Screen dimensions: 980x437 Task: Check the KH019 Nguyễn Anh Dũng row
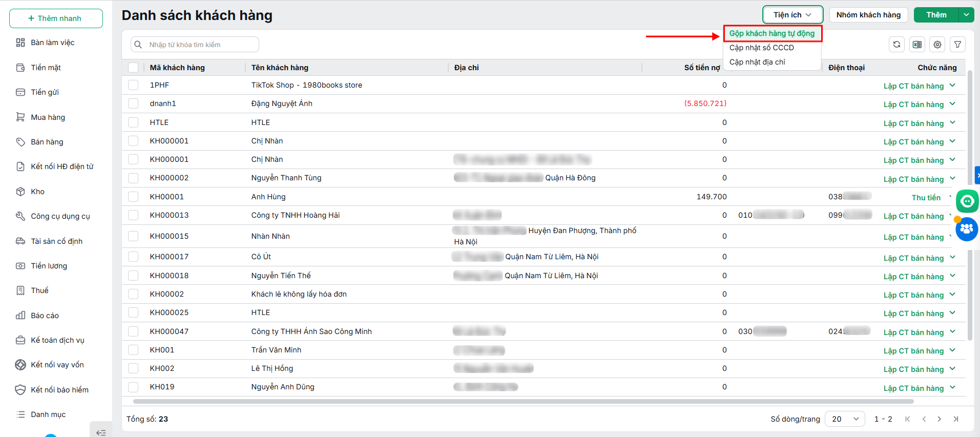133,387
